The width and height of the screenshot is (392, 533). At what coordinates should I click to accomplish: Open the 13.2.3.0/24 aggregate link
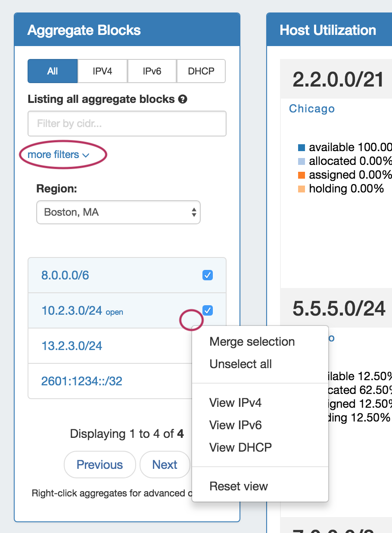click(x=72, y=346)
